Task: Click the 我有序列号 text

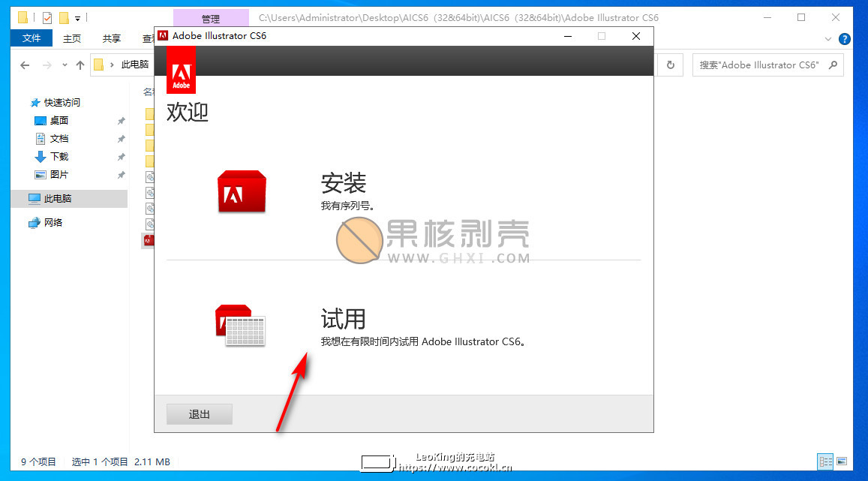Action: 347,206
